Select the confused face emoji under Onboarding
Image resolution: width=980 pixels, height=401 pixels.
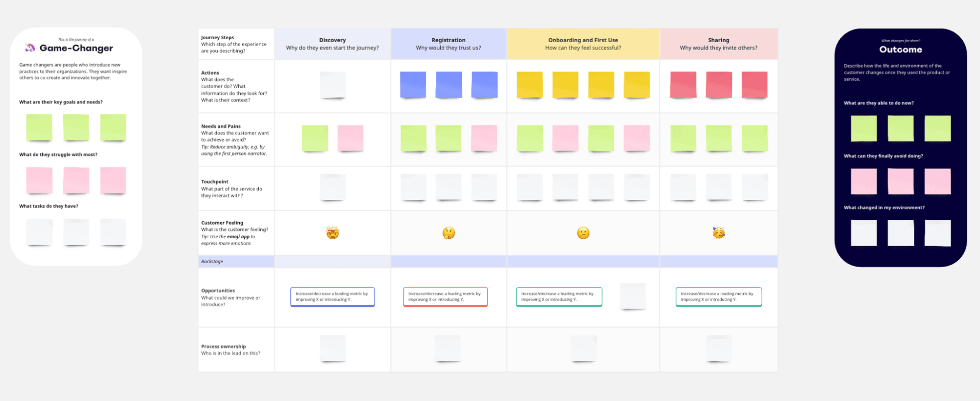point(583,233)
